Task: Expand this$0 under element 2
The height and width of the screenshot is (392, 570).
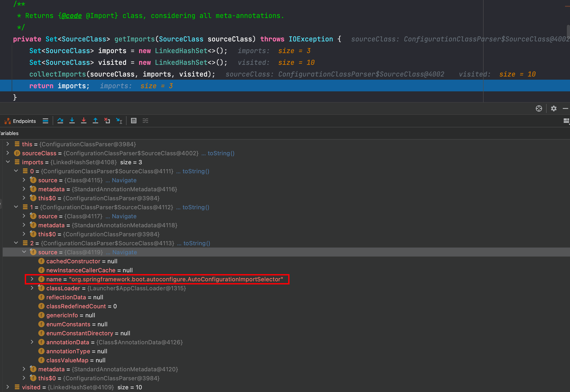Action: (24, 378)
